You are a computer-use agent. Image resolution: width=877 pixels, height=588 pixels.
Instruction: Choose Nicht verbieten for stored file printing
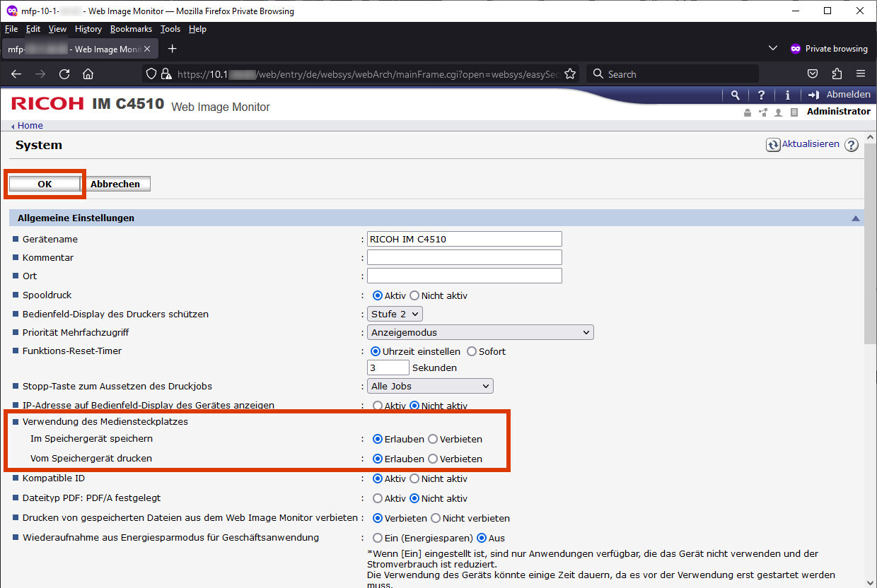(x=436, y=518)
